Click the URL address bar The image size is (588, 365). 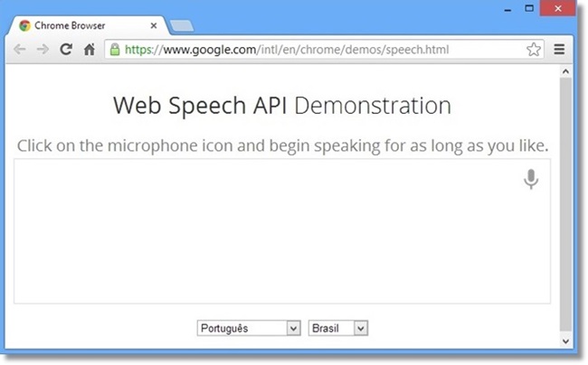[324, 50]
